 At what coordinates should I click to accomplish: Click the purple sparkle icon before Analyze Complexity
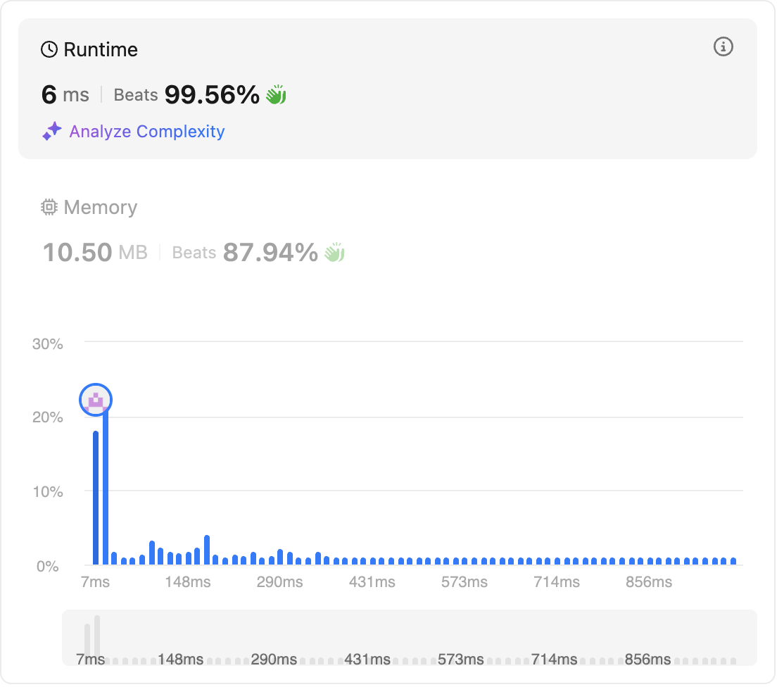pos(51,132)
